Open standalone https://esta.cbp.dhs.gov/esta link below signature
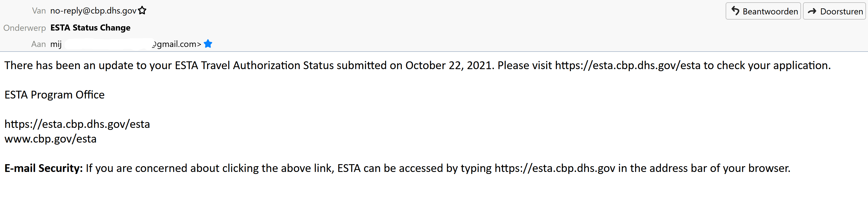Viewport: 868px width, 197px height. pyautogui.click(x=77, y=124)
